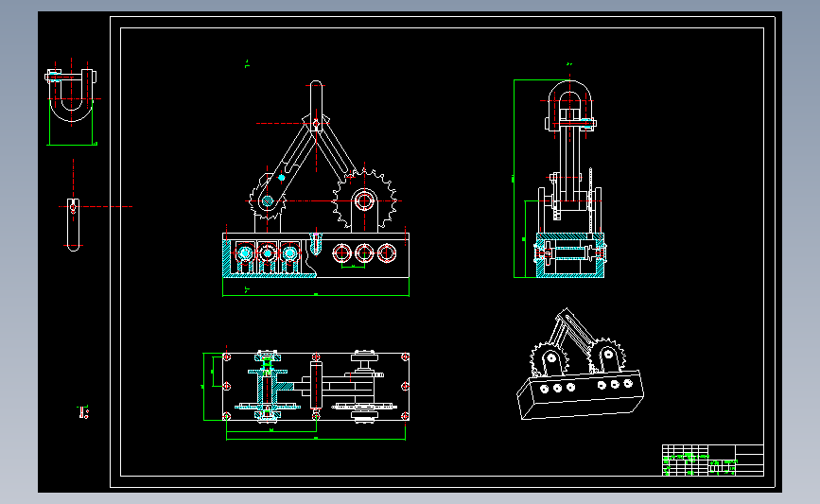
Task: Select the green length dimension below the plan view
Action: (x=316, y=439)
